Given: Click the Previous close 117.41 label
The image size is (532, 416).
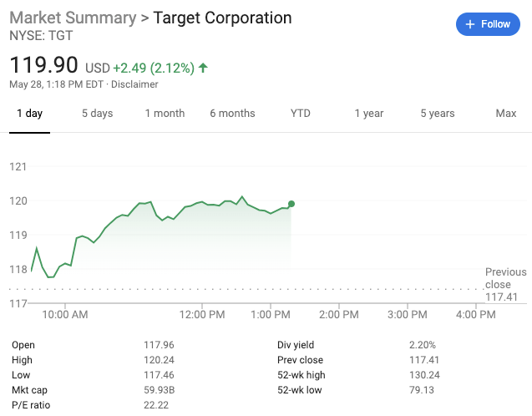Looking at the screenshot, I should (505, 284).
